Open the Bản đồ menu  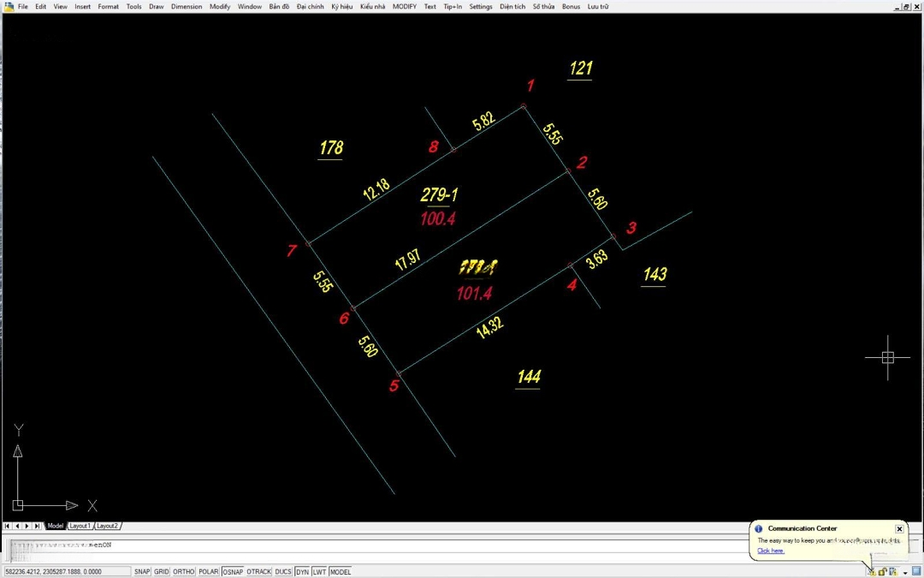pos(279,6)
